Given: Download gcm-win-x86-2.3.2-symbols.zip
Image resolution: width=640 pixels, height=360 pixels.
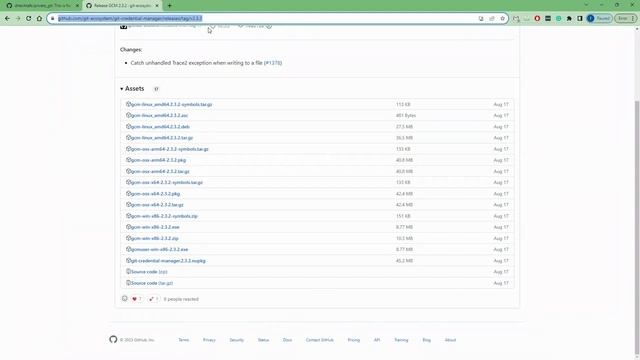Looking at the screenshot, I should pos(164,216).
